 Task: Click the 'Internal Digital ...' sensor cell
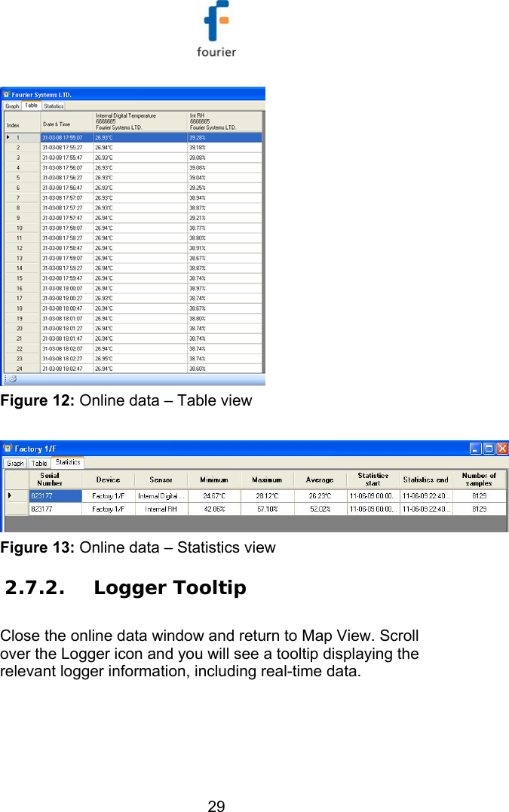161,495
